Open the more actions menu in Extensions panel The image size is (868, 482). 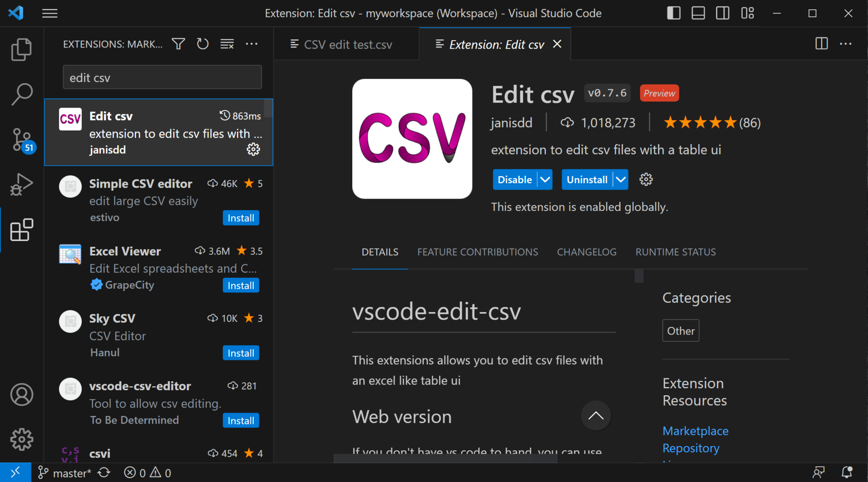coord(252,44)
